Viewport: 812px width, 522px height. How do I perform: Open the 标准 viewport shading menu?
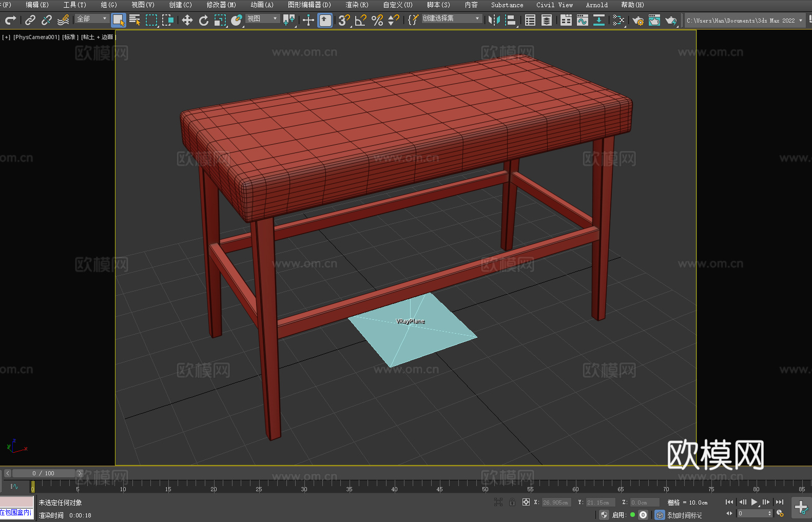[x=70, y=37]
